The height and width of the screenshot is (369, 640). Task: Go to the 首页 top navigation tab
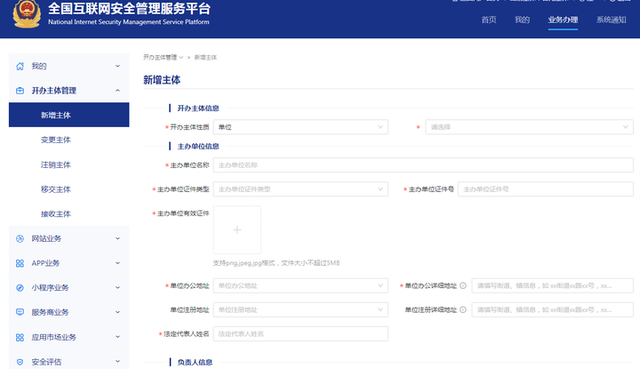click(x=489, y=20)
